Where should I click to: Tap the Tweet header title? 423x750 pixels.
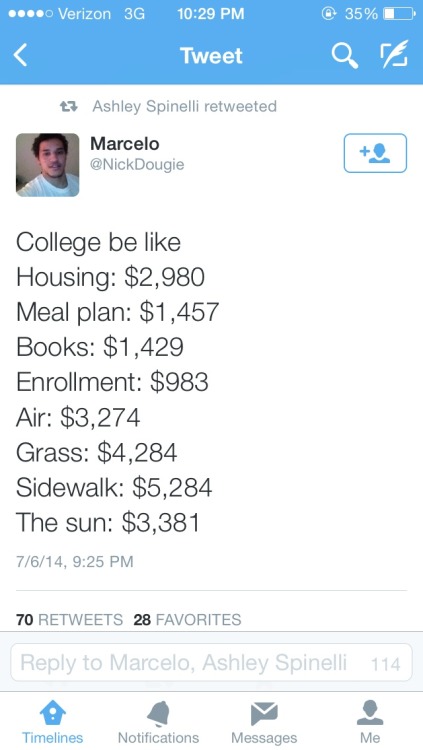[x=212, y=56]
